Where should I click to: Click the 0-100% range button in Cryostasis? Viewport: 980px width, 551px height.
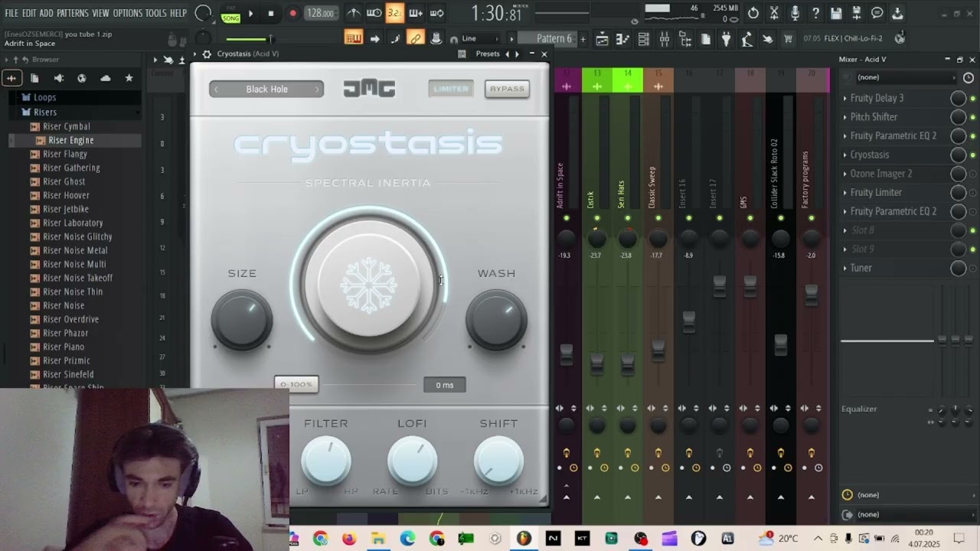(296, 384)
